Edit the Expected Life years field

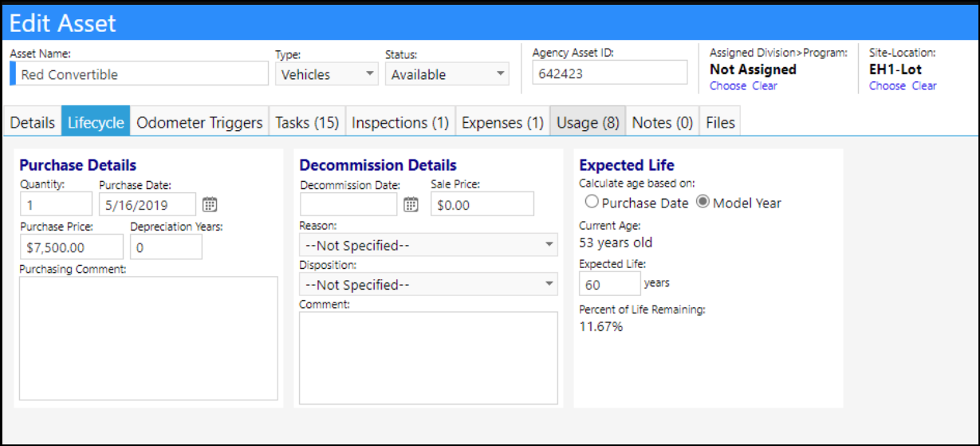[x=610, y=284]
